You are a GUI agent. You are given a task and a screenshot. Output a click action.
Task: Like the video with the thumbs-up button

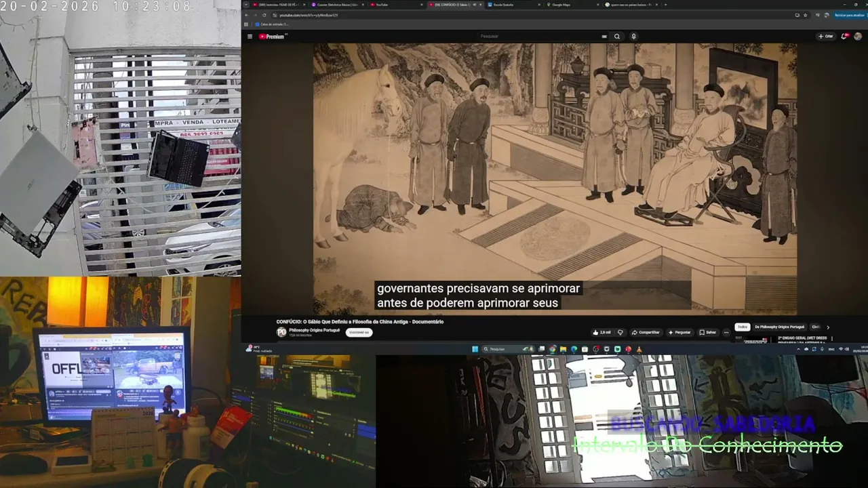point(601,332)
